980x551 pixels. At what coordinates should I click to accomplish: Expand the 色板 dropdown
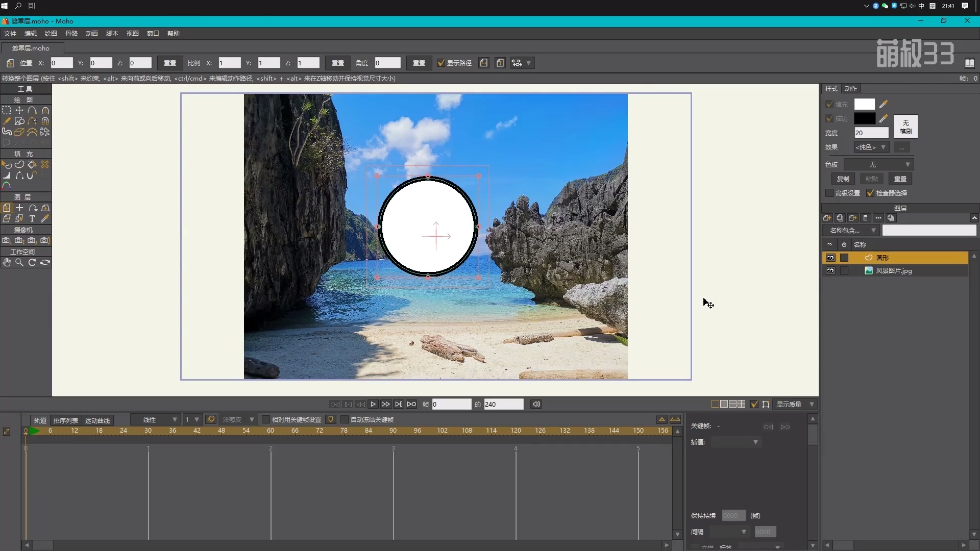878,164
